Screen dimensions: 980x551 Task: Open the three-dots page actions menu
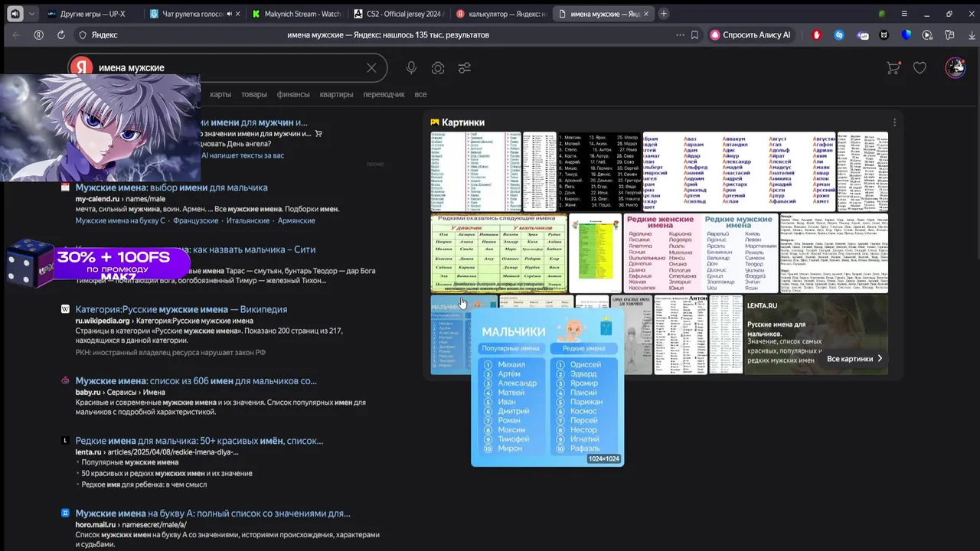(x=680, y=34)
